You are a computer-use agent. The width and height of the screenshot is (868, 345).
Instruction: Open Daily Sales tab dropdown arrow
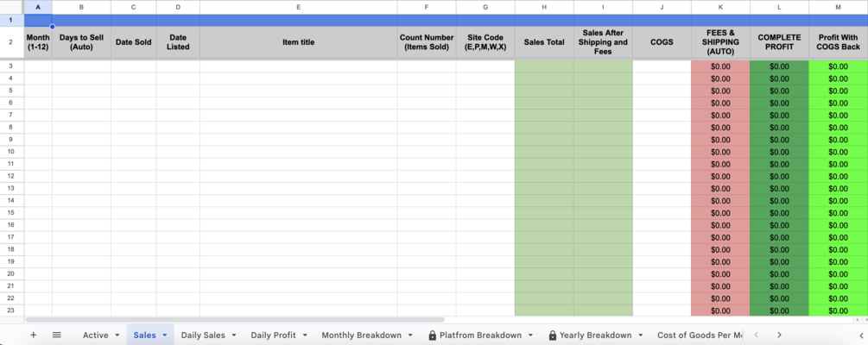click(234, 336)
